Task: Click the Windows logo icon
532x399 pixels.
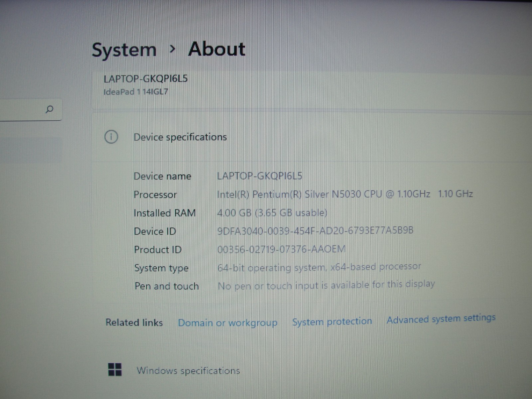Action: pyautogui.click(x=115, y=369)
